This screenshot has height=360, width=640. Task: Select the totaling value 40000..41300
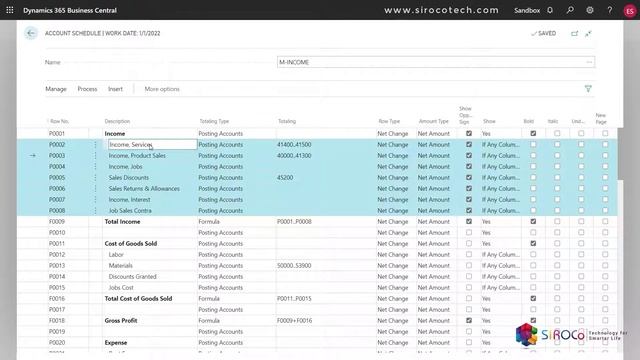pos(294,156)
